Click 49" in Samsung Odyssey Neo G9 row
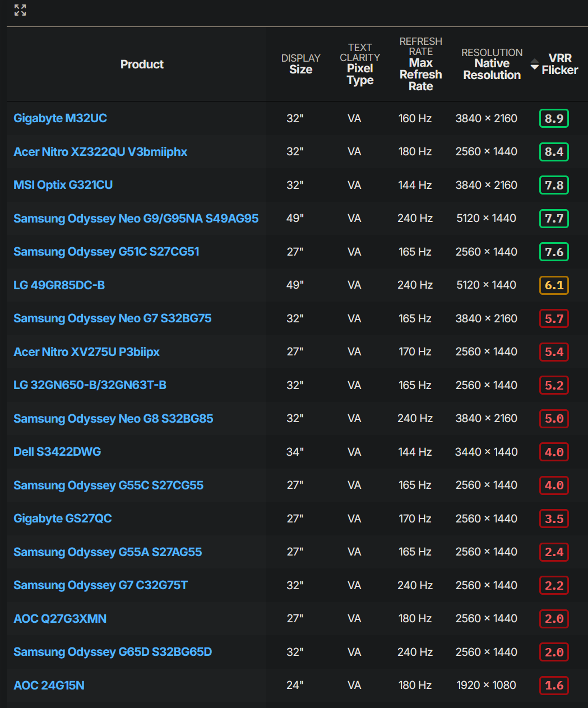Image resolution: width=588 pixels, height=708 pixels. (x=295, y=219)
